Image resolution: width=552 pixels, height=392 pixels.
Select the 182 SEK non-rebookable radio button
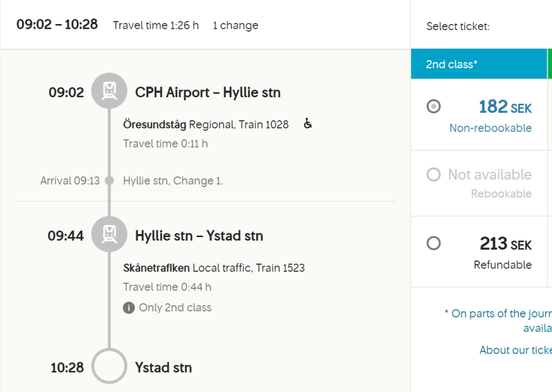pyautogui.click(x=433, y=107)
